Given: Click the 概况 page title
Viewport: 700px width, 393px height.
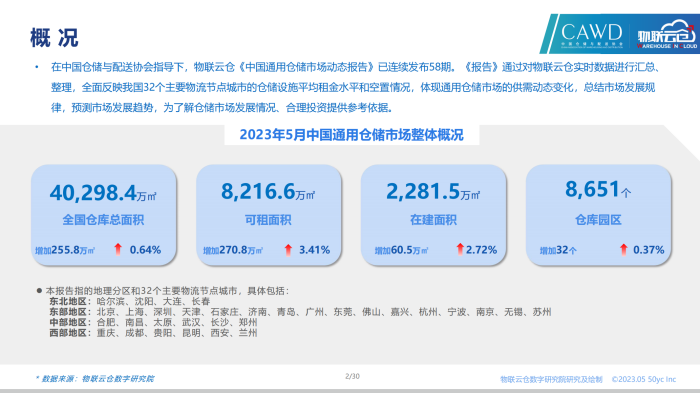Looking at the screenshot, I should 54,38.
